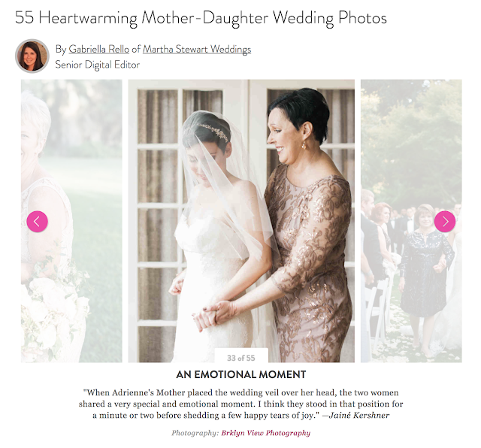Screen dimensions: 481x448
Task: Click the "33 of 55" slide counter
Action: (x=241, y=358)
